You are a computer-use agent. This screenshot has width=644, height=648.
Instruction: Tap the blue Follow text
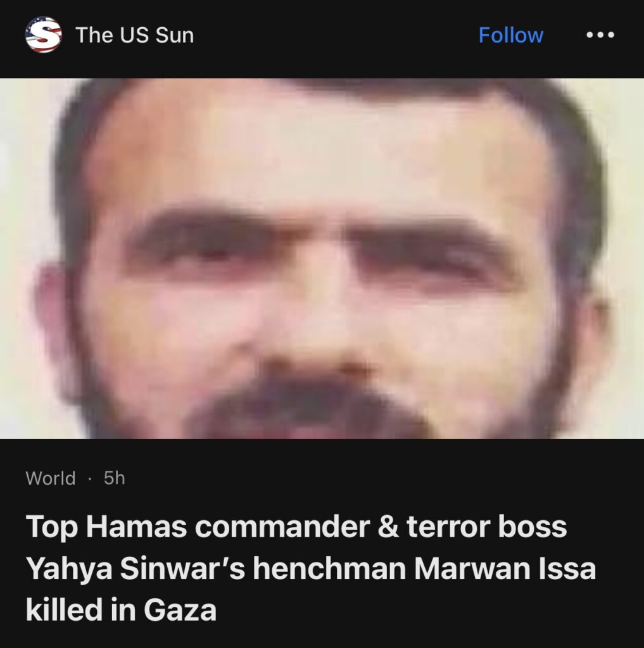pos(511,35)
